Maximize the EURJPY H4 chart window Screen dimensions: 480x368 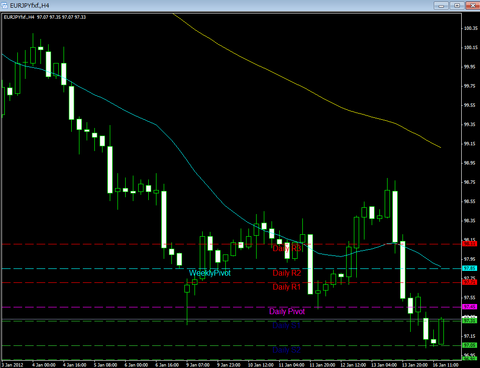coord(457,5)
